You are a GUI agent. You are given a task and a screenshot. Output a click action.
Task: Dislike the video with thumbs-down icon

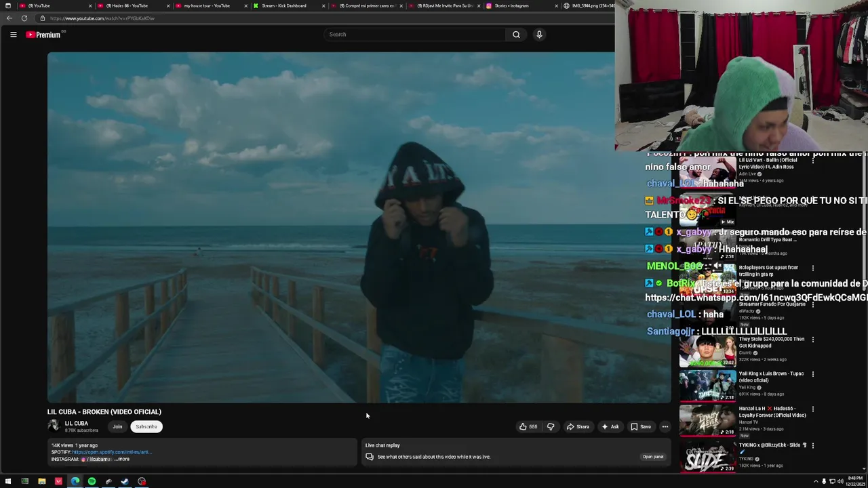click(551, 427)
